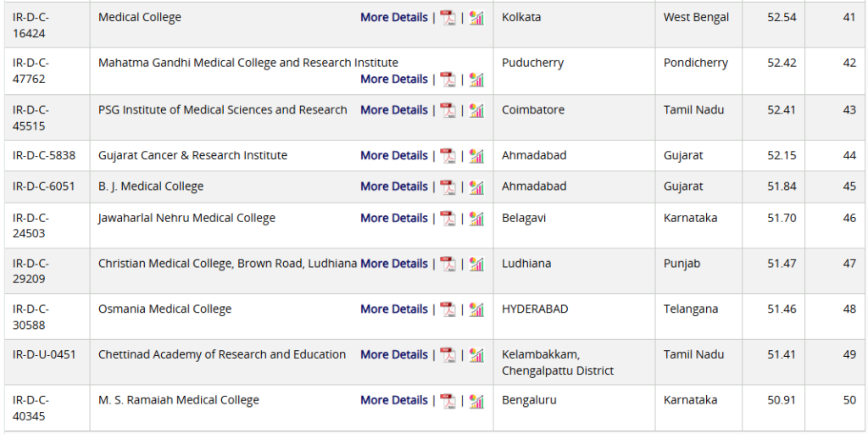Click chart icon for M. S. Ramaiah Medical College

tap(476, 401)
